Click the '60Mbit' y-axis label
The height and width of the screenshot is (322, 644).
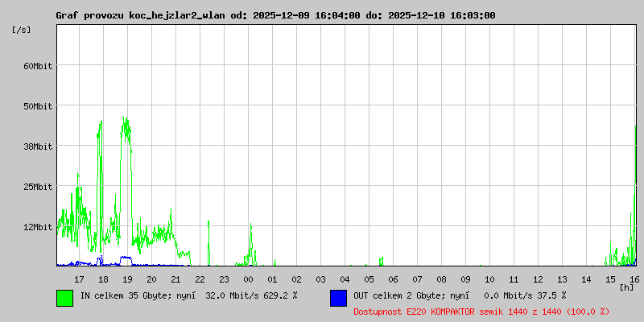click(38, 66)
